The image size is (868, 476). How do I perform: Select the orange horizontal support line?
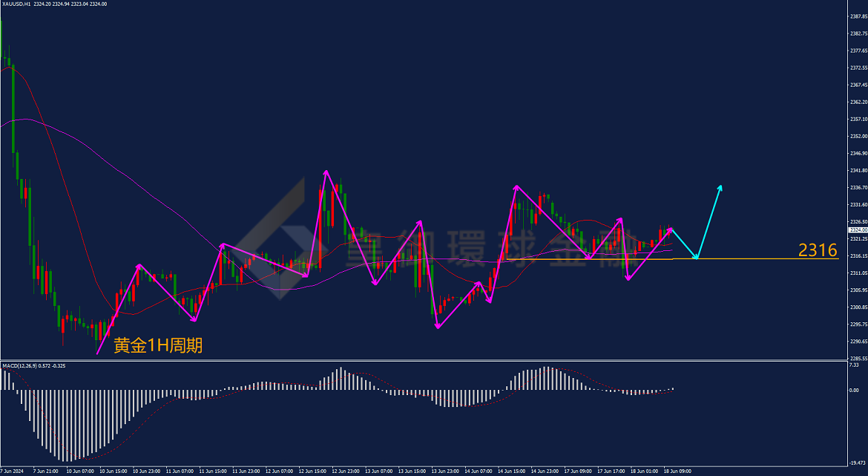pos(673,258)
